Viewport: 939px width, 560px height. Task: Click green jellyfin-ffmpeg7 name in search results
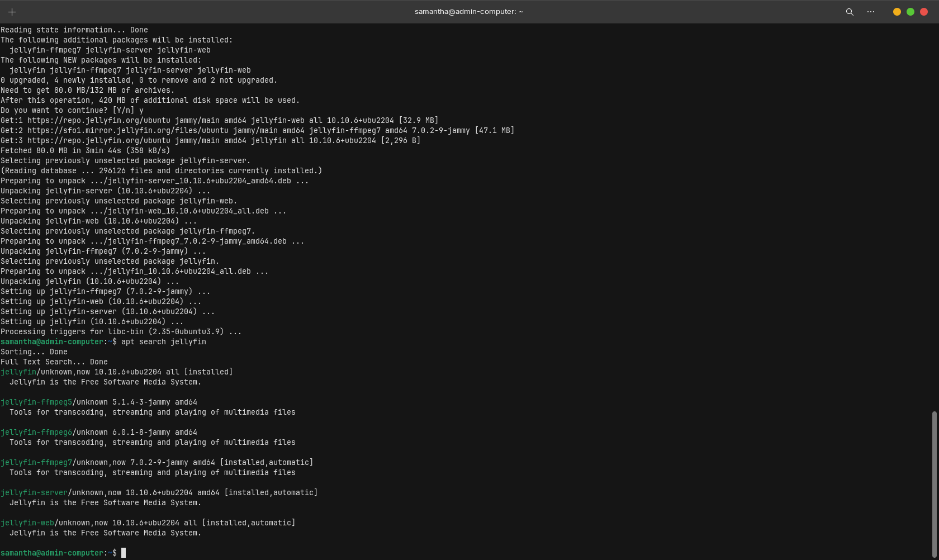[36, 462]
